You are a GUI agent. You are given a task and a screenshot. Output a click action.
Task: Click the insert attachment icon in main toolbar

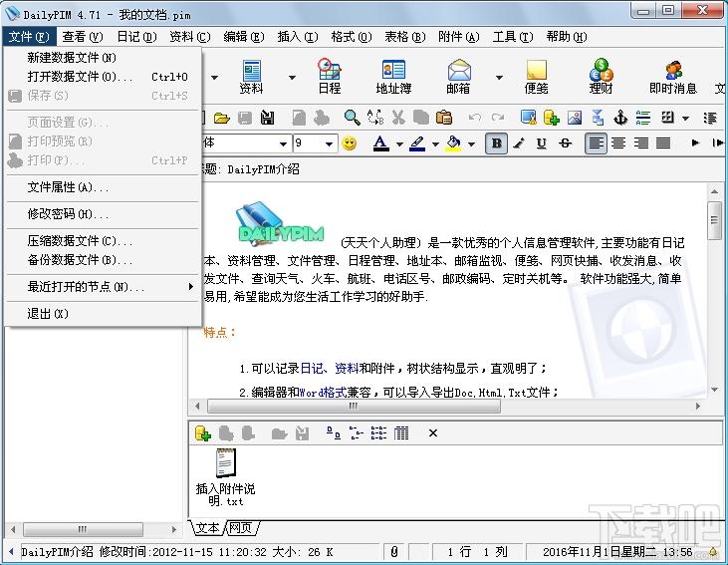coord(551,118)
